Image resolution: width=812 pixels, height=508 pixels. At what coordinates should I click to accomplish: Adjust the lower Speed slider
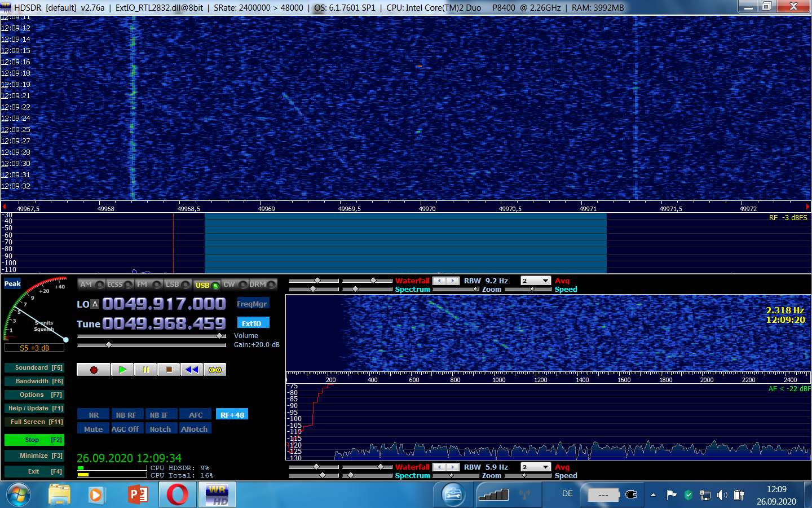pos(528,476)
